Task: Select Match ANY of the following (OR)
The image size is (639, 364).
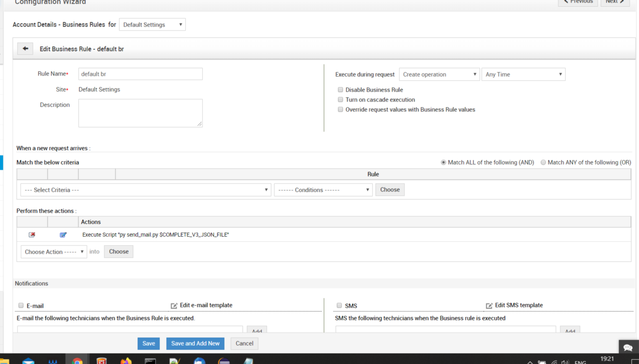Action: click(543, 162)
